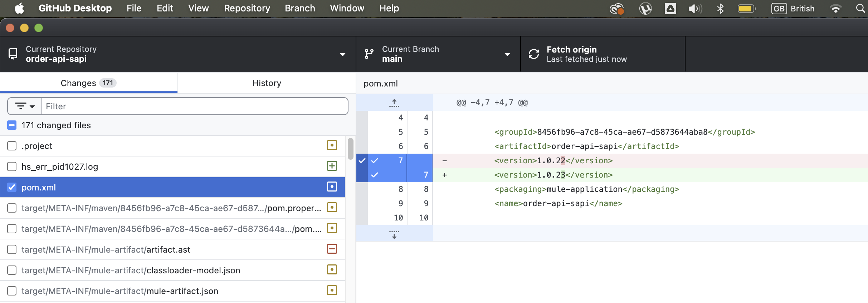Click the triangle app icon in menu bar
This screenshot has width=868, height=303.
coord(670,9)
